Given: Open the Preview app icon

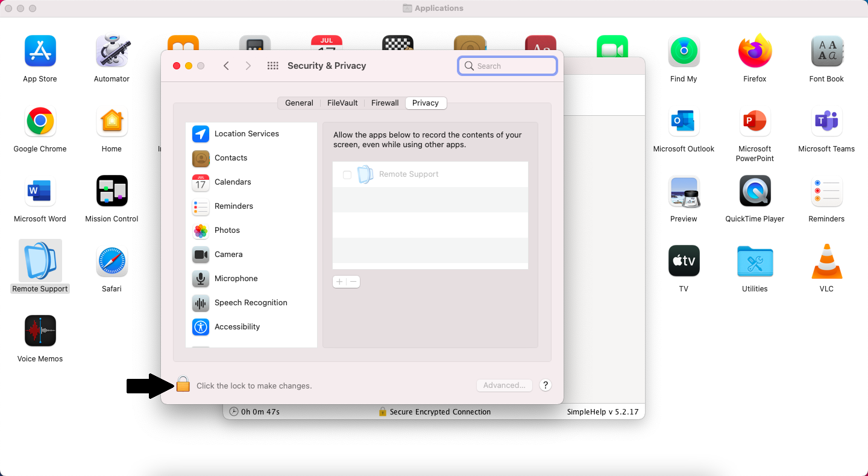Looking at the screenshot, I should tap(684, 191).
